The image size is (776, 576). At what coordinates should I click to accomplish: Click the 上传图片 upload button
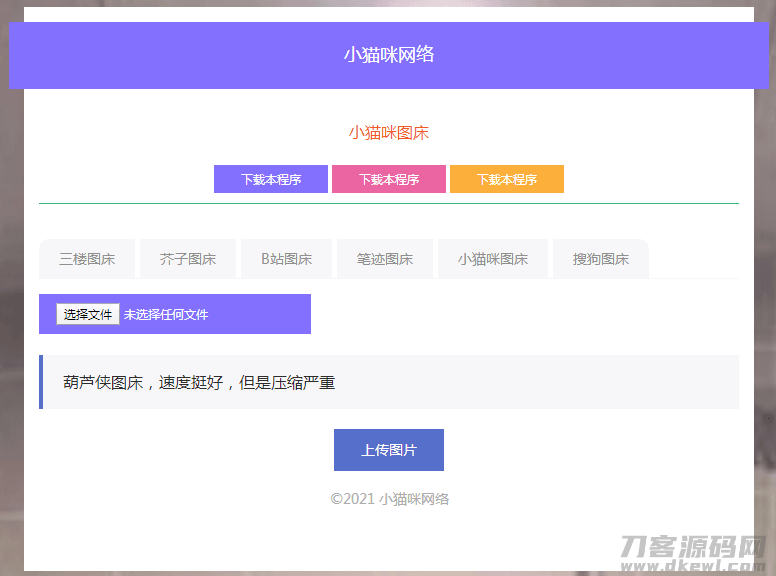pyautogui.click(x=389, y=450)
